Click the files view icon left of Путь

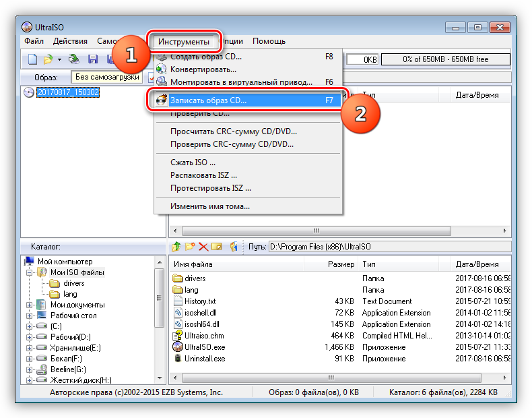pos(234,247)
